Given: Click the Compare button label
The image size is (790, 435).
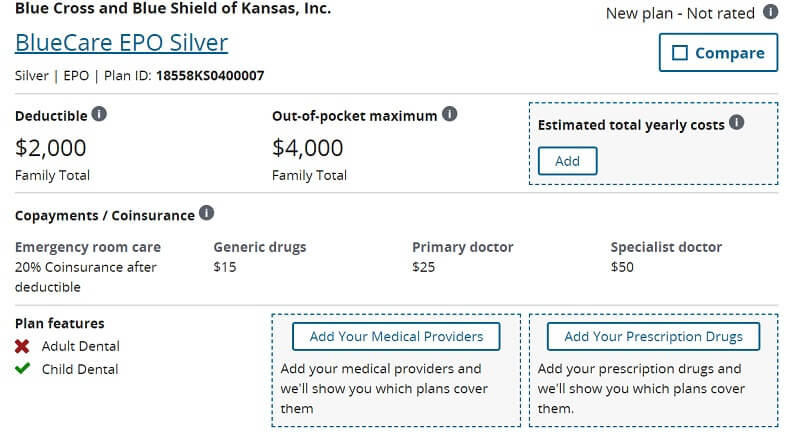Looking at the screenshot, I should 730,53.
